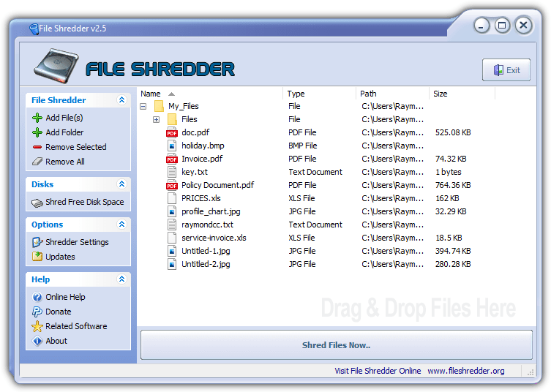Maximize the File Shredder window
Viewport: 551px width, 392px height.
tap(502, 26)
